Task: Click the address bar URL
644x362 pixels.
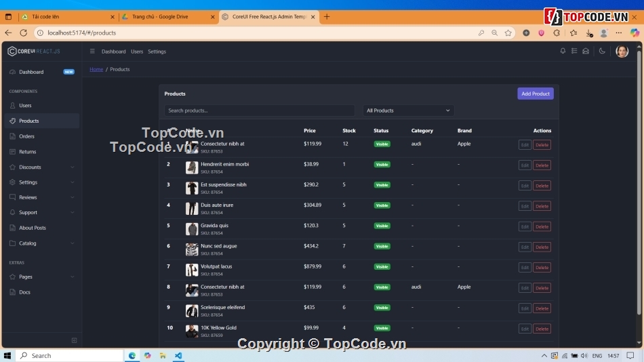Action: 82,33
